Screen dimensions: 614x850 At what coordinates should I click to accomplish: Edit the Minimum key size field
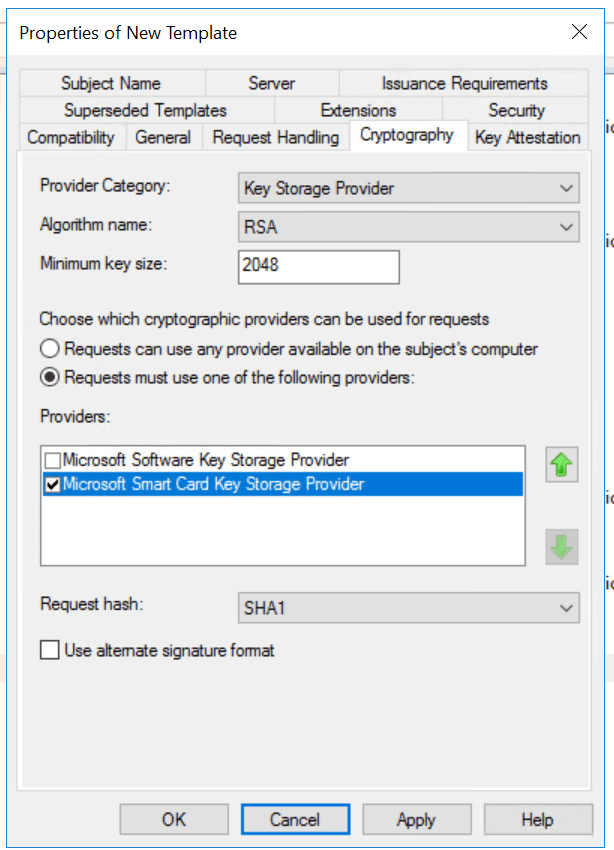316,267
